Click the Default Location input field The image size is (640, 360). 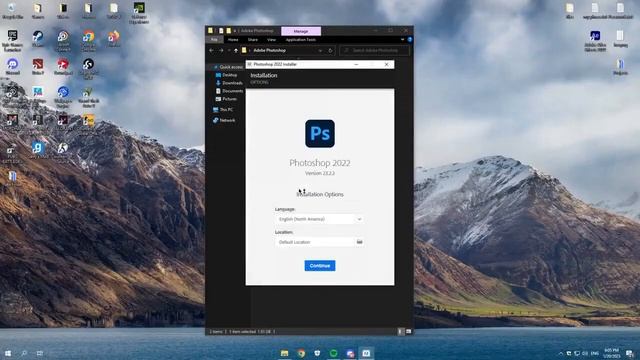(314, 242)
